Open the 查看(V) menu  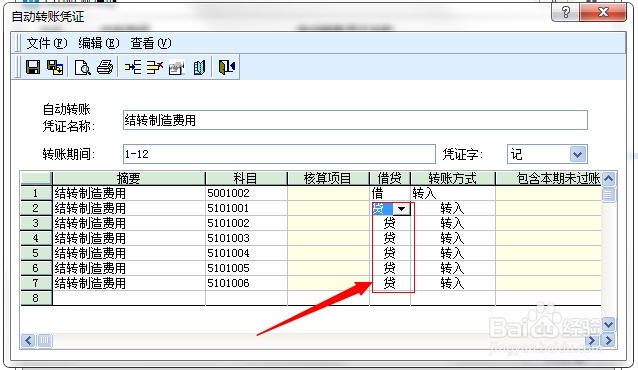pos(151,43)
